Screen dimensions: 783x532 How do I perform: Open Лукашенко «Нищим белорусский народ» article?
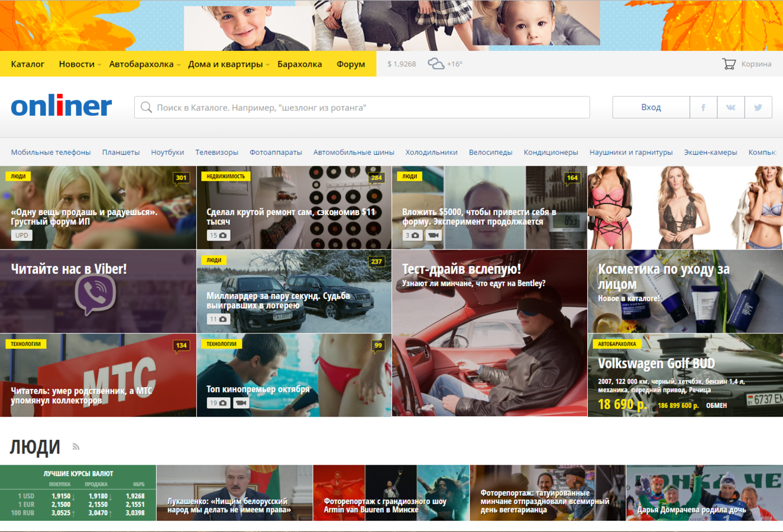pos(235,493)
